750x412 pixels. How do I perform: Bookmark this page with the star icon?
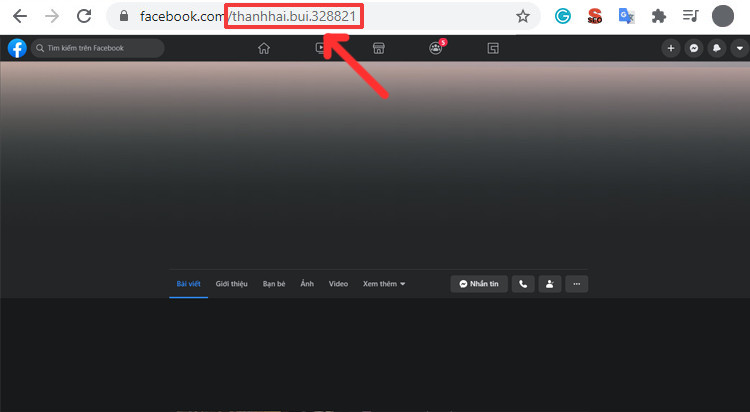[522, 16]
